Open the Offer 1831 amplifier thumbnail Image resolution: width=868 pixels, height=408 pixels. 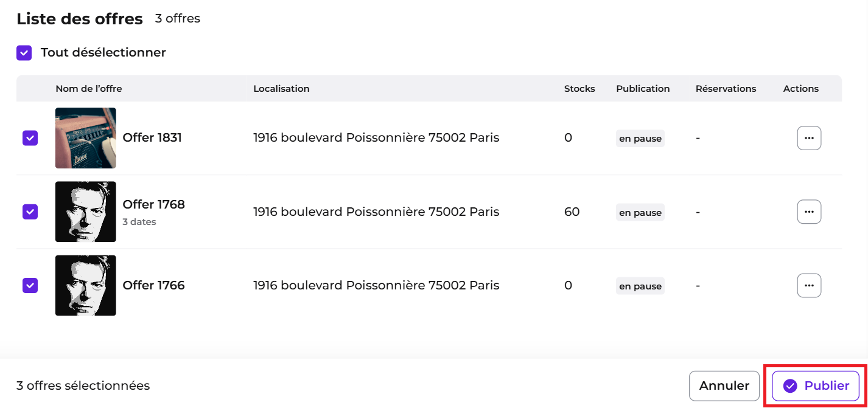tap(86, 138)
